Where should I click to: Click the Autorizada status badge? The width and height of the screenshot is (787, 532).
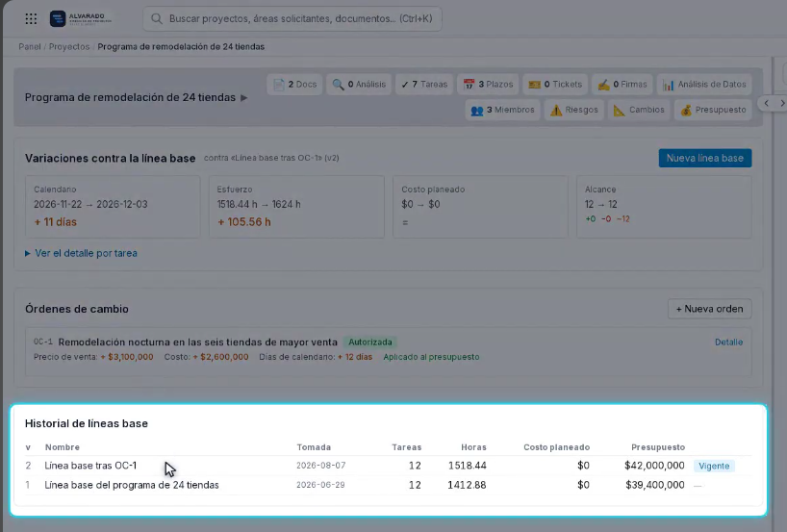(x=369, y=342)
